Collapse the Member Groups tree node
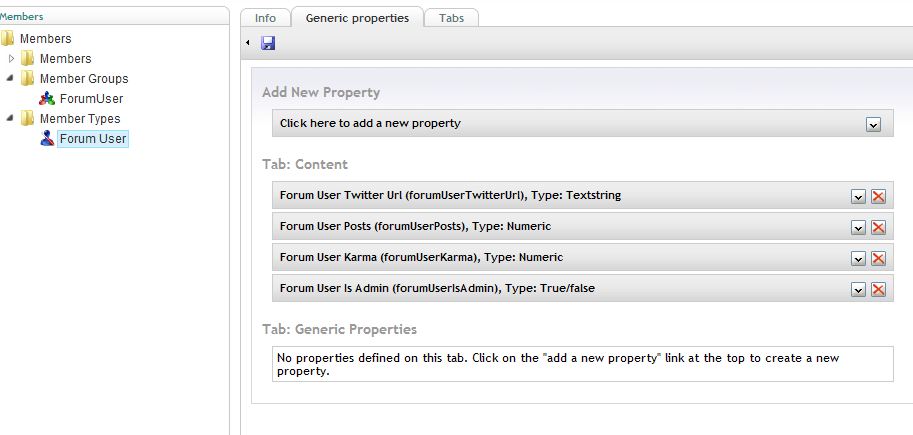The height and width of the screenshot is (435, 913). [10, 78]
